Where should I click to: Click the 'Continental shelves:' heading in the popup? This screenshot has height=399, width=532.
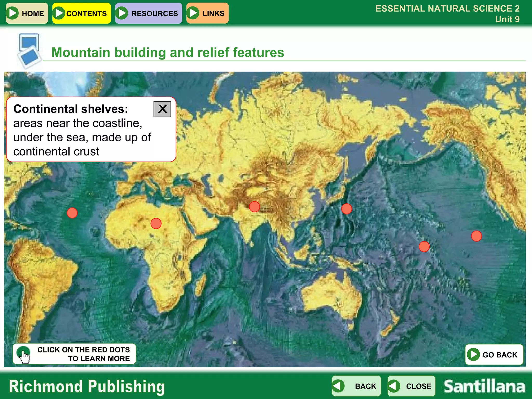point(71,109)
